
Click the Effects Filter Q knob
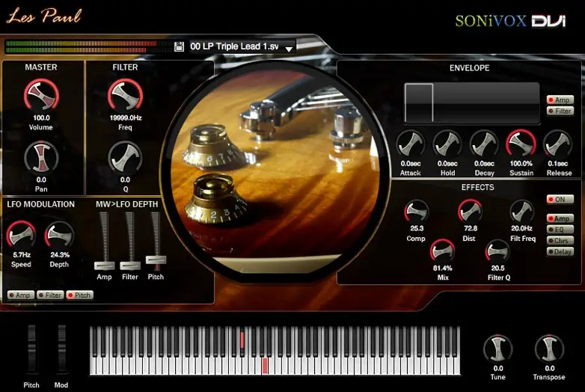click(x=497, y=251)
